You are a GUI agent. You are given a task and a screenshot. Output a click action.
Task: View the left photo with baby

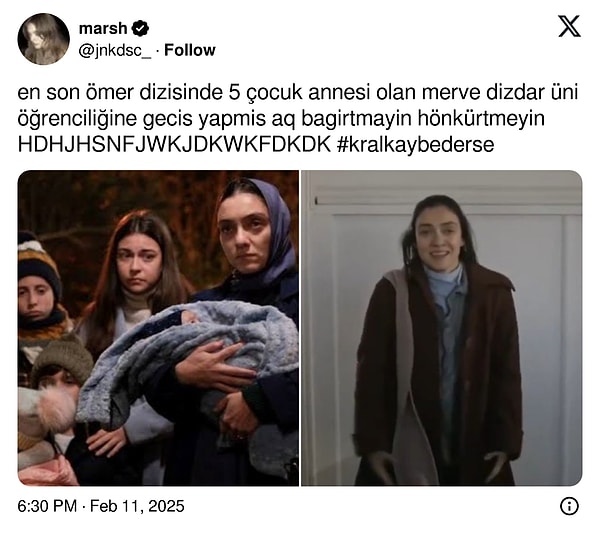point(158,328)
